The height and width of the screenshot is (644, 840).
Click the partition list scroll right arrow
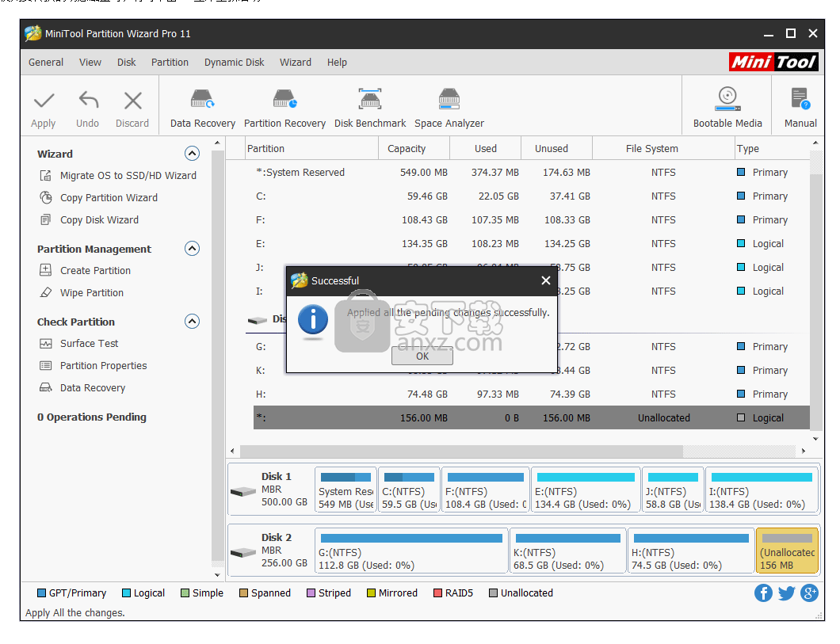(804, 452)
